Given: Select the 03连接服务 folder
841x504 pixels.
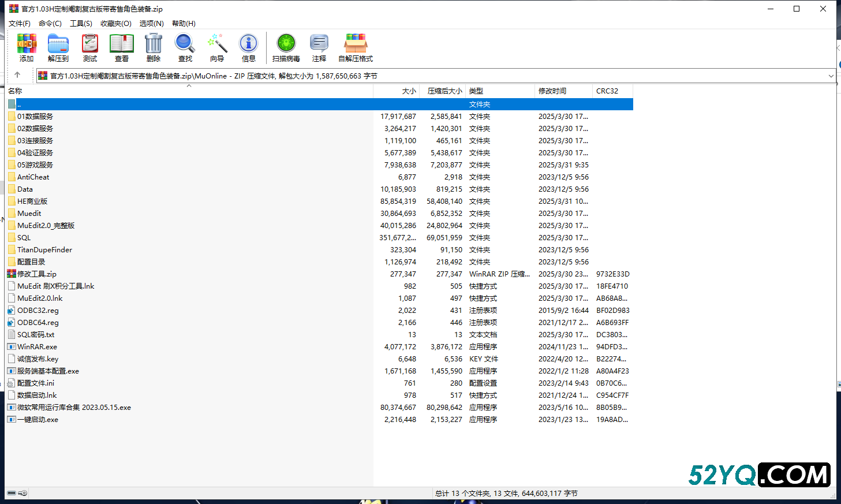Looking at the screenshot, I should tap(35, 140).
